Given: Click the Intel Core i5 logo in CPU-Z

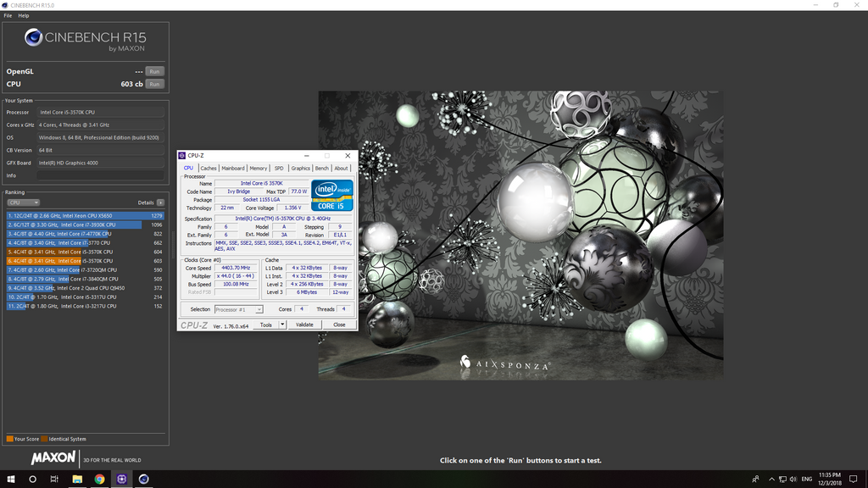Looking at the screenshot, I should click(332, 195).
